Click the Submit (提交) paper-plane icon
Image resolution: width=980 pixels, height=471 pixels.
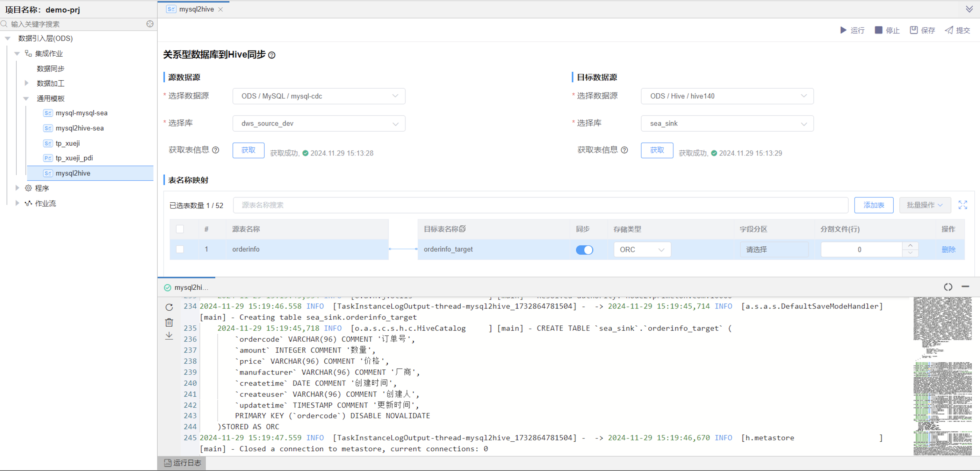coord(949,30)
